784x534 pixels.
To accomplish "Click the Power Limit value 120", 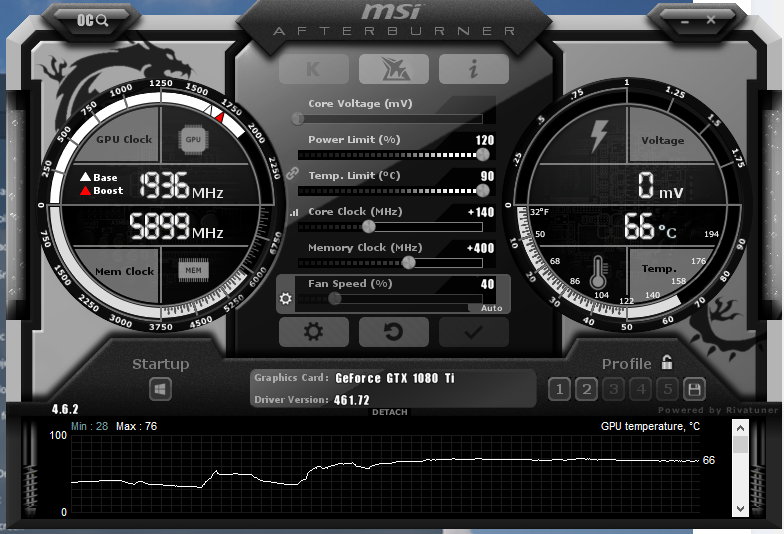I will click(484, 140).
